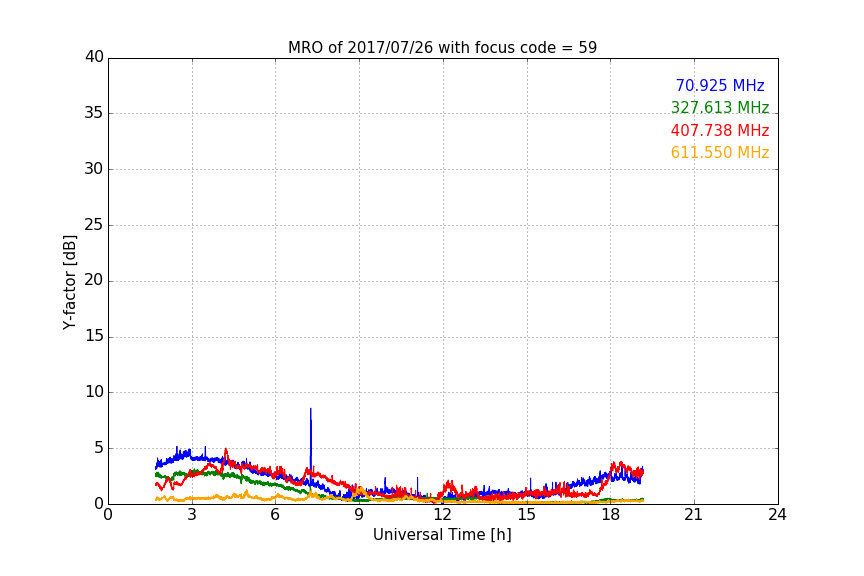
Task: Click the x-axis tick label 21
Action: [694, 515]
